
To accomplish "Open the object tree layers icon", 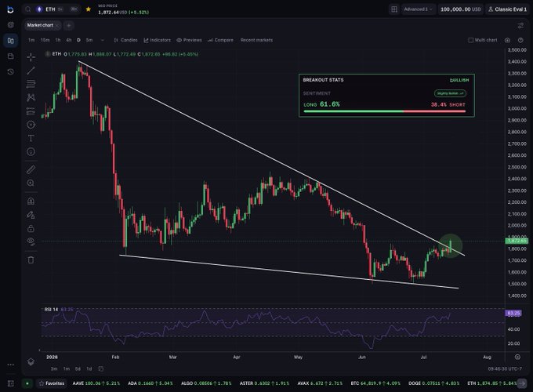I will pyautogui.click(x=31, y=361).
